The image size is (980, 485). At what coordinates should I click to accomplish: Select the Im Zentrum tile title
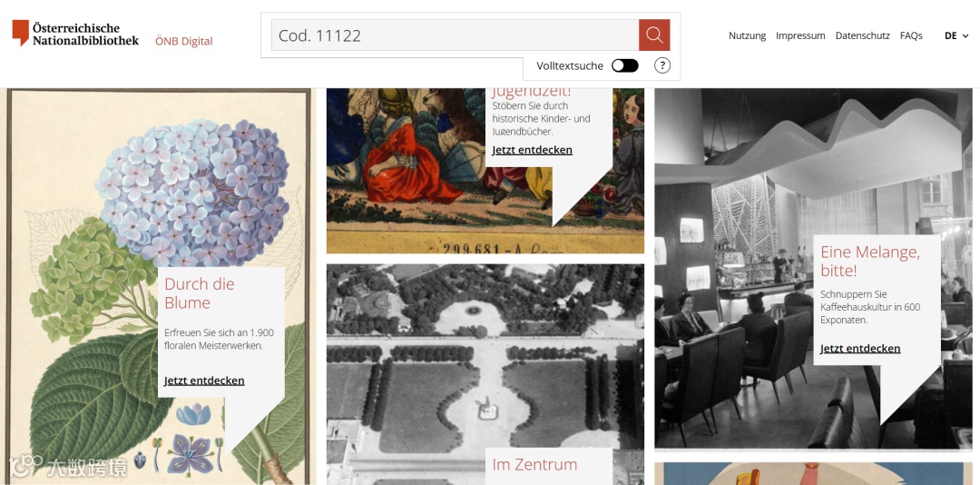coord(534,464)
